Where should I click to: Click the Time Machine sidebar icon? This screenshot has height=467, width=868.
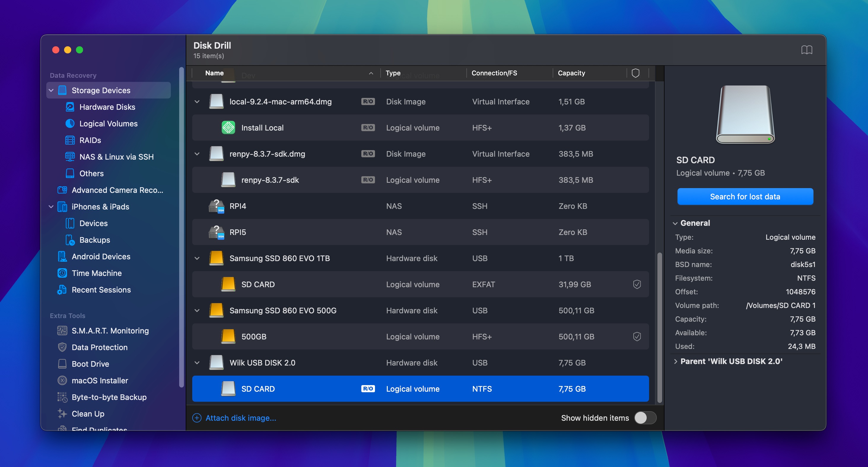click(x=62, y=273)
